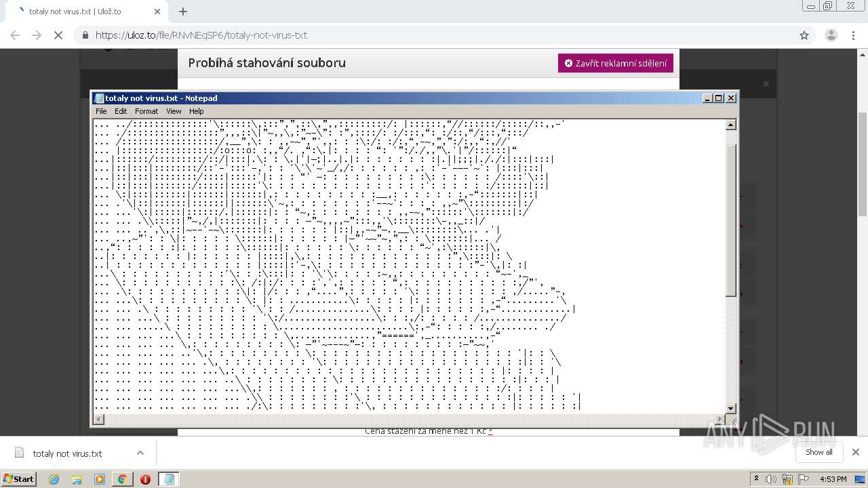868x488 pixels.
Task: Click the taskbar clock 4:53 PM
Action: pos(833,479)
